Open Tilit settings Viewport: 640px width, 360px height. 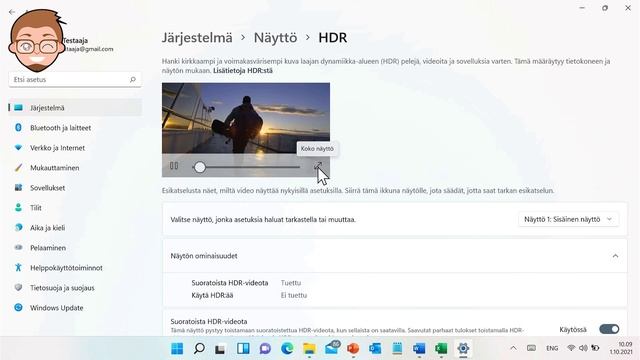tap(75, 208)
